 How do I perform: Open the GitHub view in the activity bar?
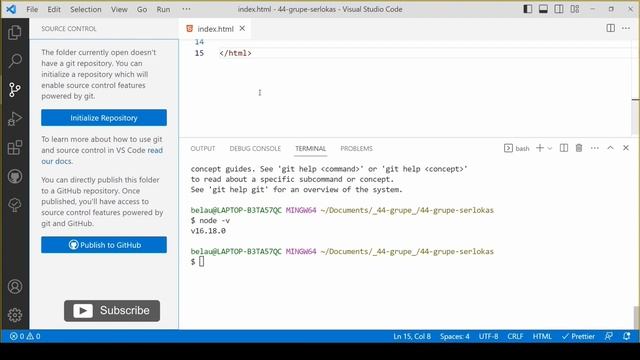click(15, 176)
